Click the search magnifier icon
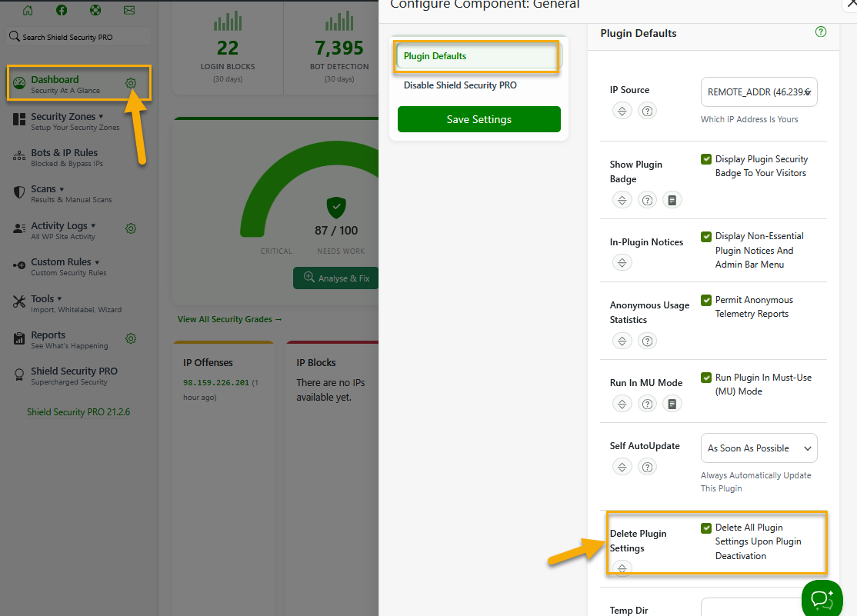Viewport: 857px width, 616px height. point(14,37)
